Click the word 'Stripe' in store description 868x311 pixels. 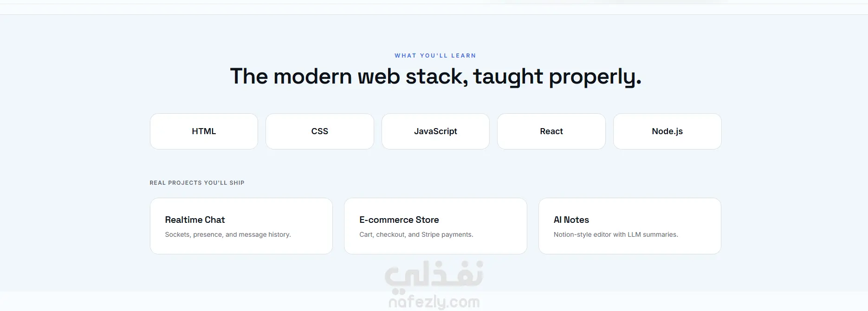coord(430,234)
